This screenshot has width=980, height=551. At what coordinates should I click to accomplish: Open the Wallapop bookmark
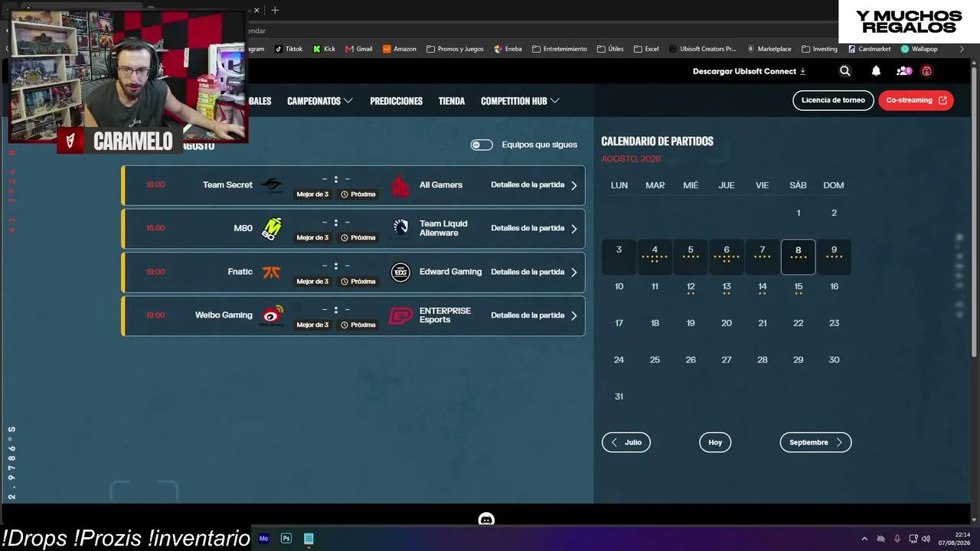coord(920,49)
